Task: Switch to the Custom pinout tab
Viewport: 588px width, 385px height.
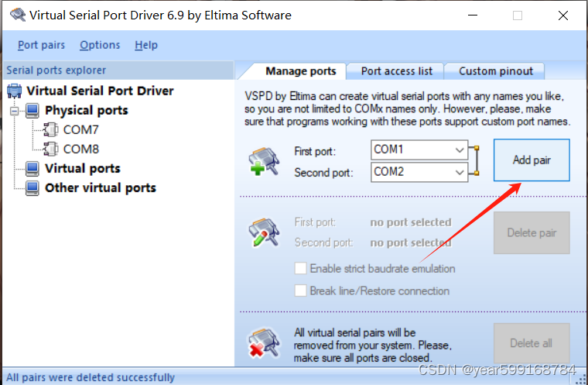Action: click(496, 71)
